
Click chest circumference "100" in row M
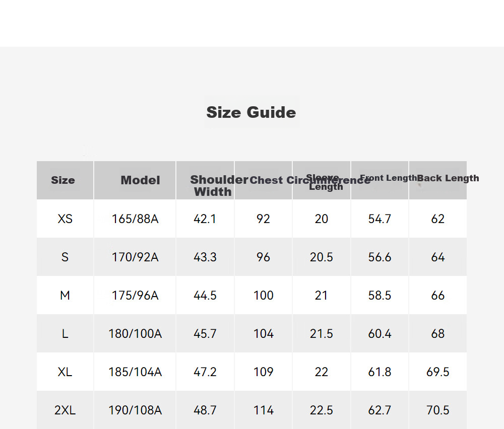point(263,295)
